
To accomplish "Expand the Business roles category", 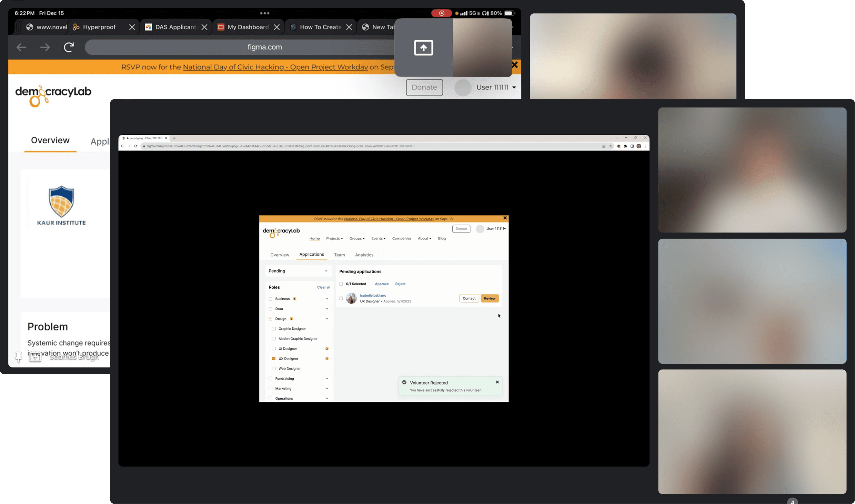I will point(326,299).
